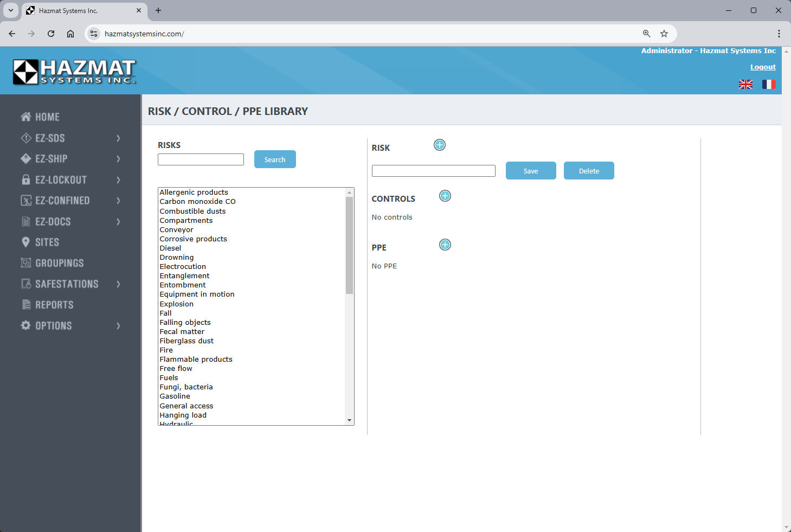The image size is (791, 532).
Task: Click the Logout link
Action: coord(763,67)
